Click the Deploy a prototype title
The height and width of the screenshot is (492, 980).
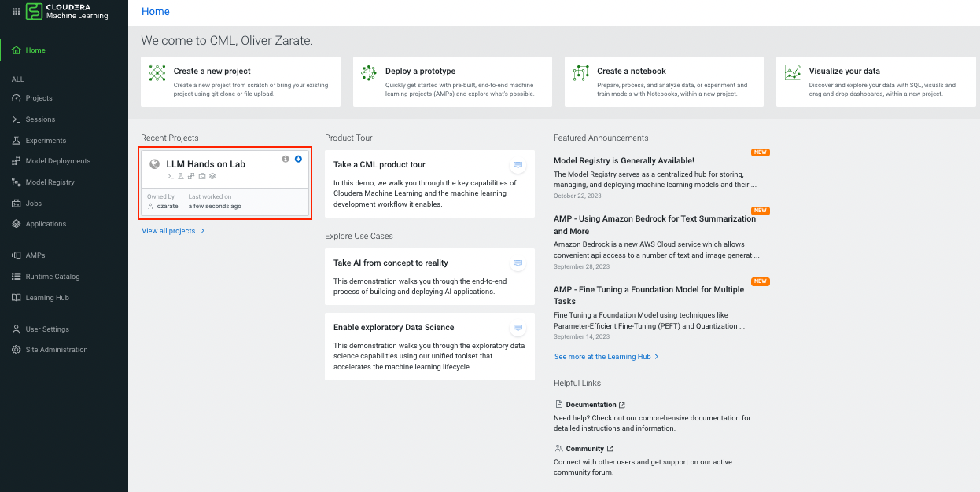(420, 71)
